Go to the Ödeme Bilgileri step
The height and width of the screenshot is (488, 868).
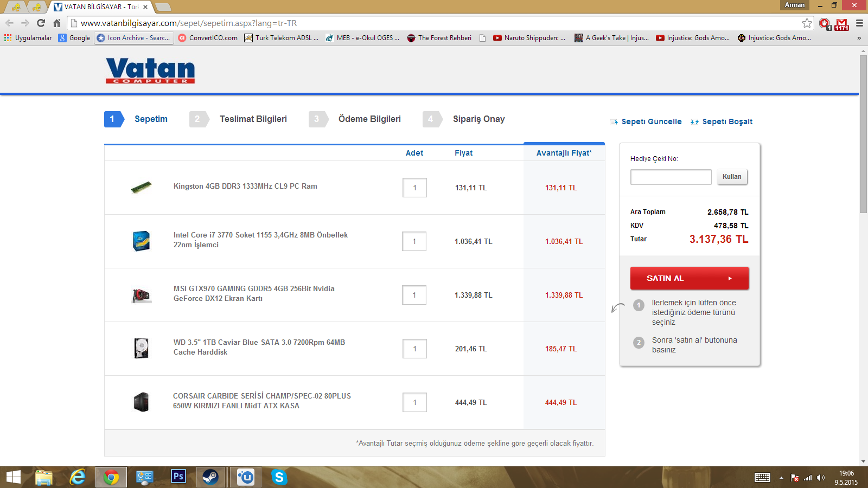pos(369,119)
